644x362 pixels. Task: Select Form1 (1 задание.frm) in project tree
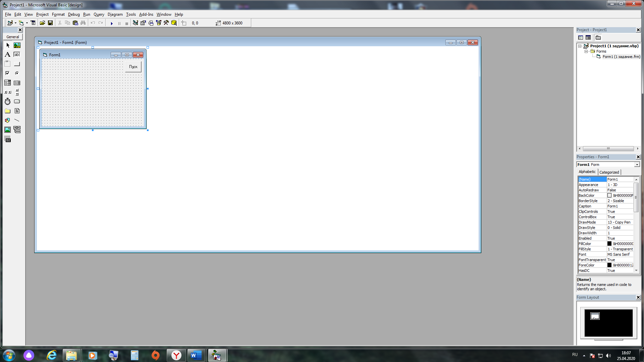click(621, 57)
